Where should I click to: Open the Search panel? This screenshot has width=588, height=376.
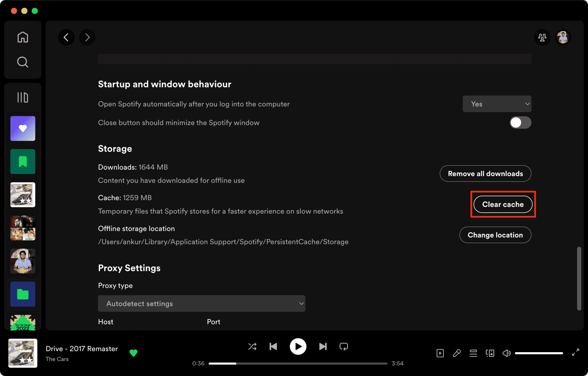(x=23, y=62)
